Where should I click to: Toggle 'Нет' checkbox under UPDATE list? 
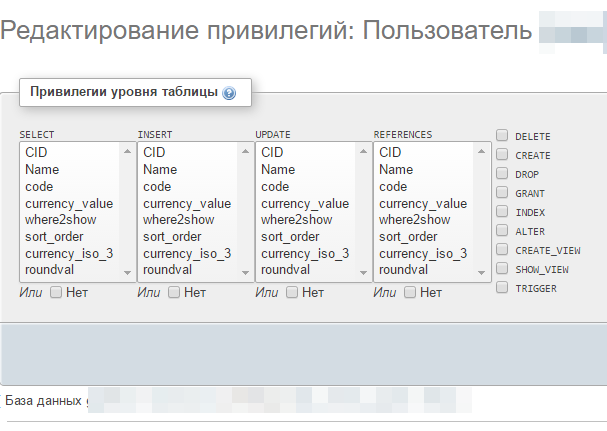pos(293,293)
